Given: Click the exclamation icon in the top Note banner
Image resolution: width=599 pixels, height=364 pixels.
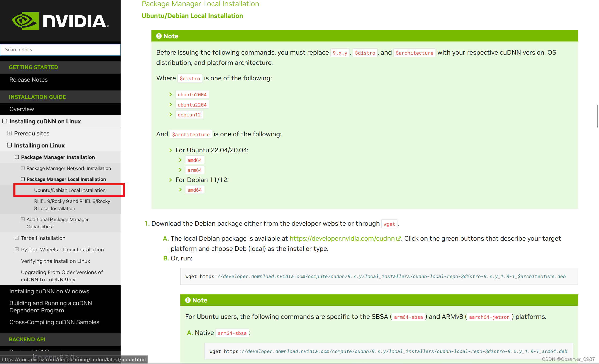Looking at the screenshot, I should click(x=159, y=36).
